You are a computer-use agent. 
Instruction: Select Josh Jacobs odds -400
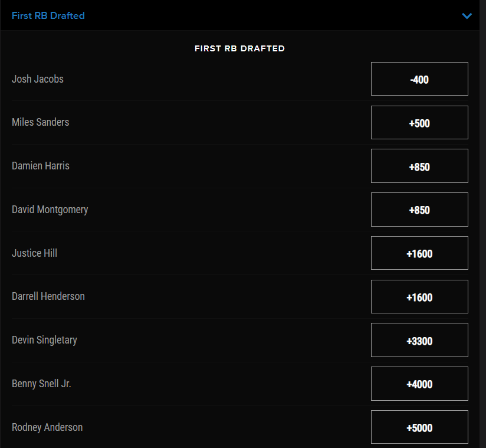419,79
